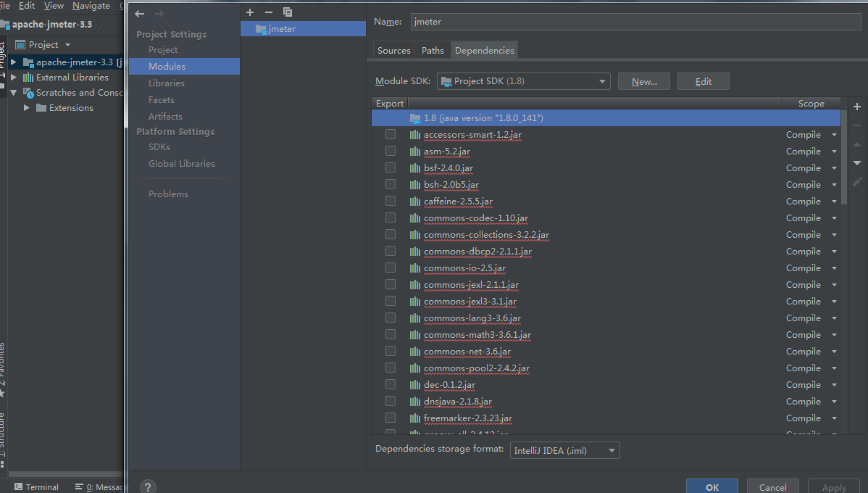Open the Edit menu
Image resolution: width=868 pixels, height=493 pixels.
[x=27, y=6]
